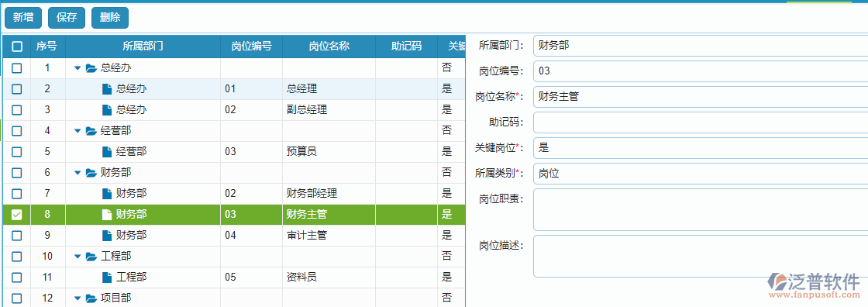Click the folder icon of 项目部
The width and height of the screenshot is (868, 307).
coord(91,298)
